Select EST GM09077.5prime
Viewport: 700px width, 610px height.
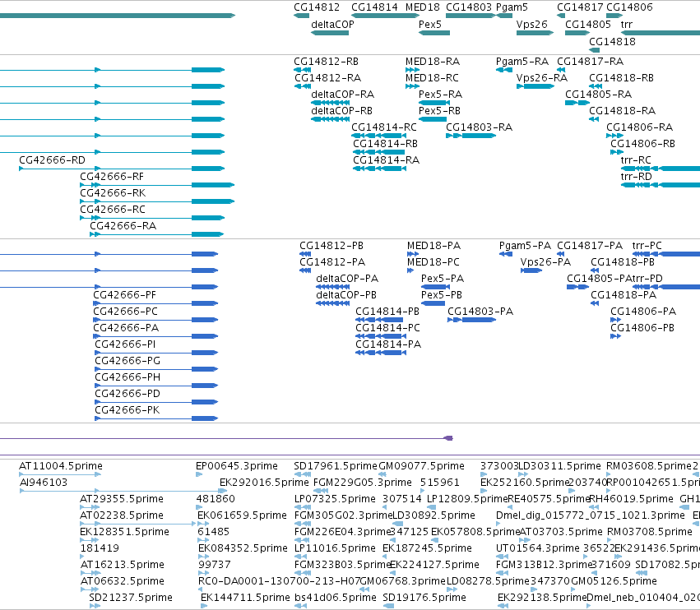point(421,466)
